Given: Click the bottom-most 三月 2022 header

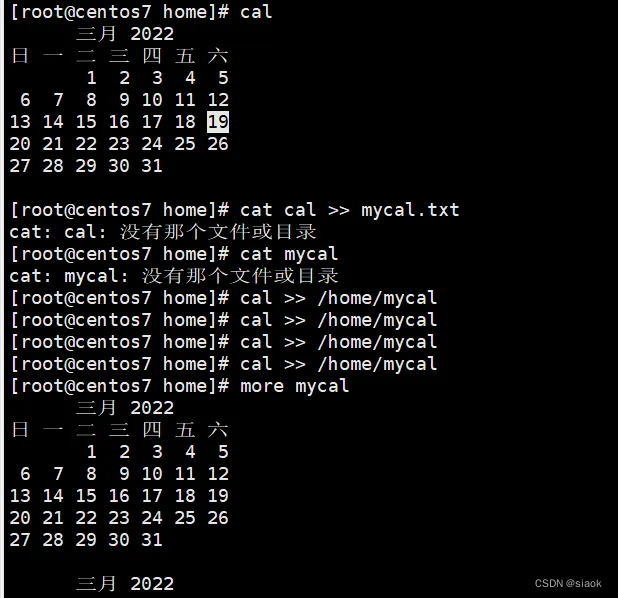Looking at the screenshot, I should 125,584.
